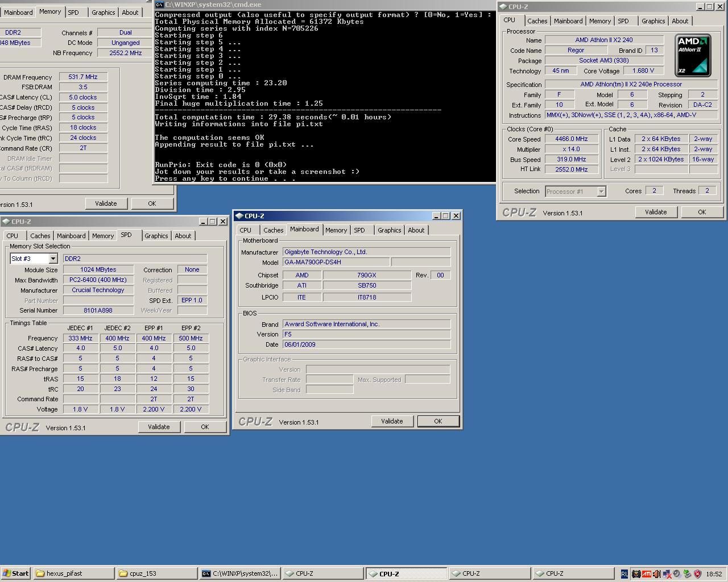Click the GA-MA790GP-DS4H model field

point(336,263)
